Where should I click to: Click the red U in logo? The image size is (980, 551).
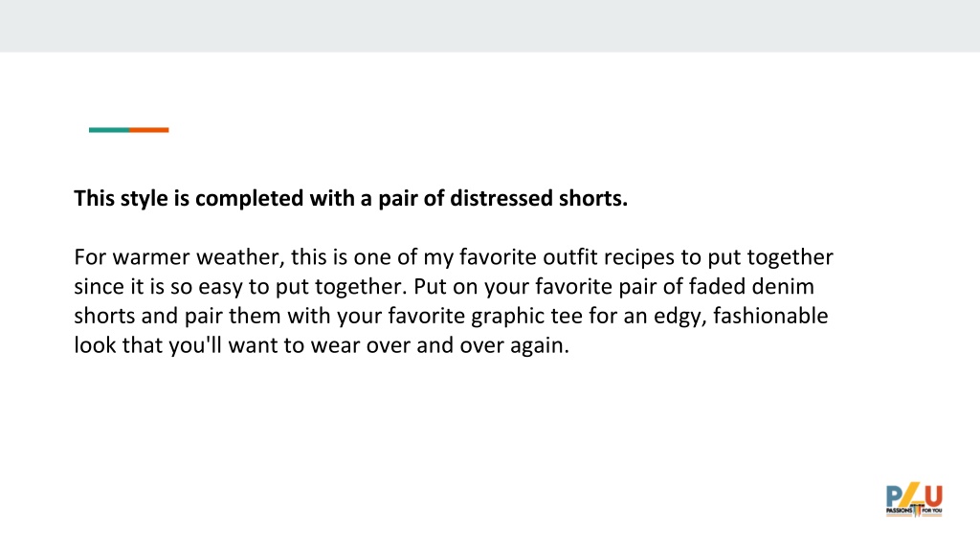click(934, 496)
